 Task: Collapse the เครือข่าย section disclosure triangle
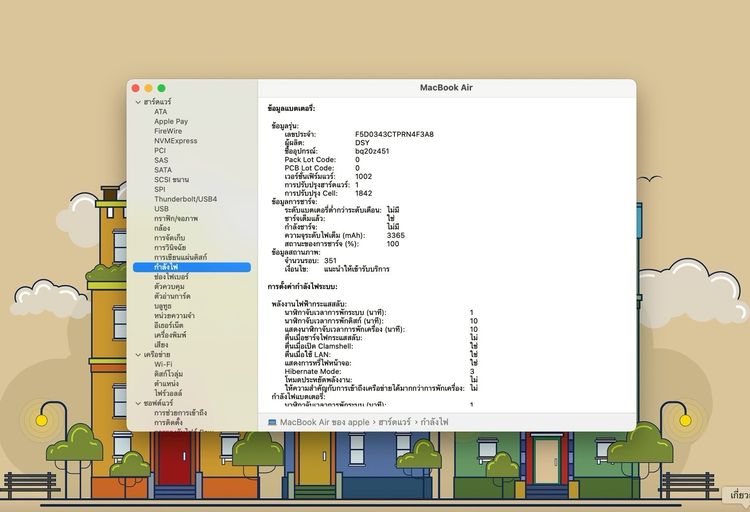click(138, 354)
